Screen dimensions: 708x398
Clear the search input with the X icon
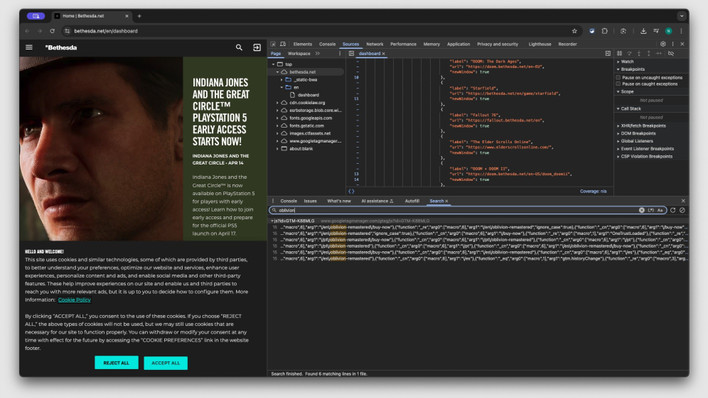pos(642,210)
